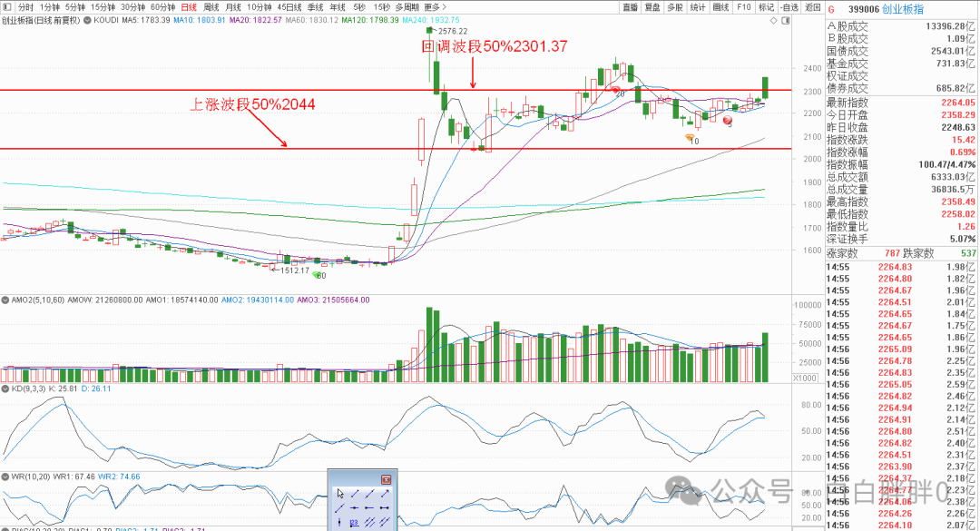This screenshot has width=980, height=531.
Task: Switch to the 5秒 period
Action: click(359, 7)
